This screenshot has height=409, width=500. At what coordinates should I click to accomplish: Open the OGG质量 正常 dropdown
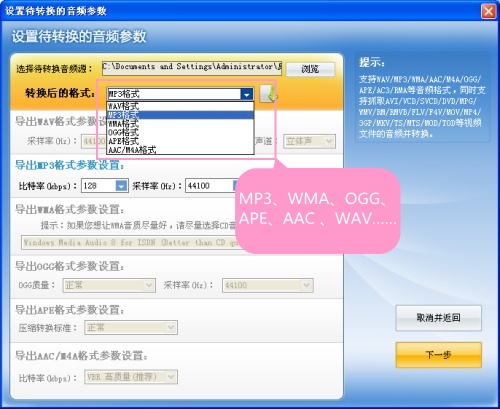[109, 285]
